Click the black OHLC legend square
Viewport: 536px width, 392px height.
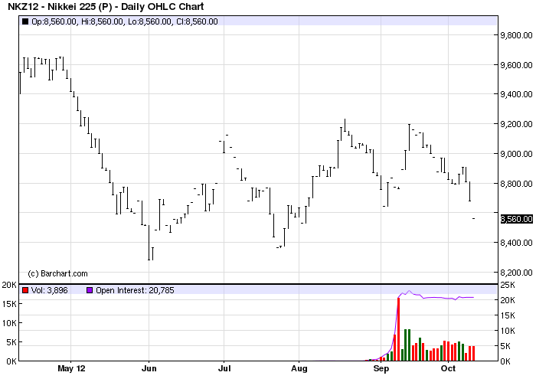[25, 21]
